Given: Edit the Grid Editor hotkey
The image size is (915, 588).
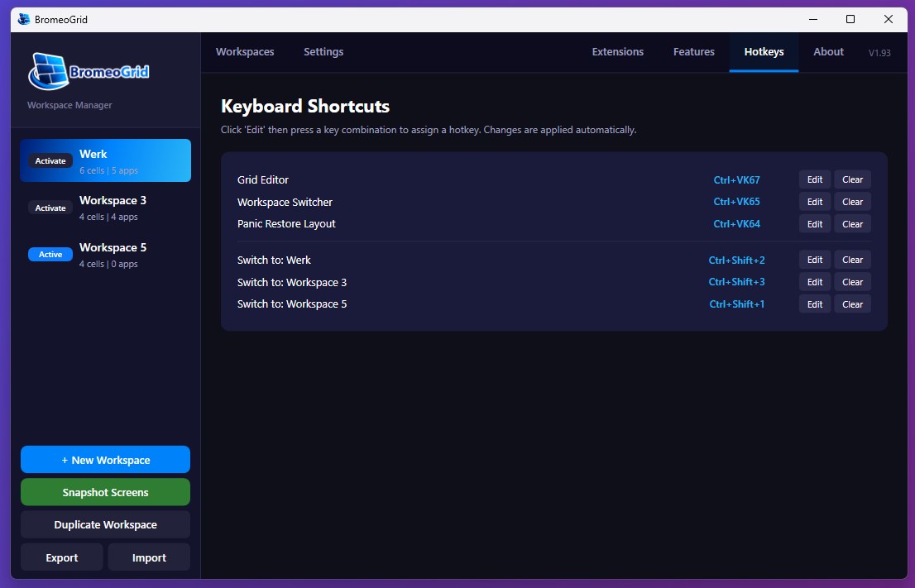Looking at the screenshot, I should (x=814, y=179).
